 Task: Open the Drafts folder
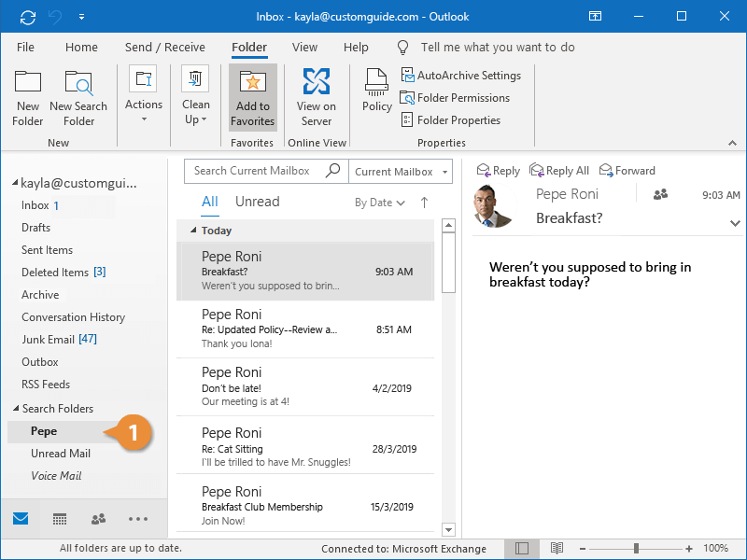(35, 228)
